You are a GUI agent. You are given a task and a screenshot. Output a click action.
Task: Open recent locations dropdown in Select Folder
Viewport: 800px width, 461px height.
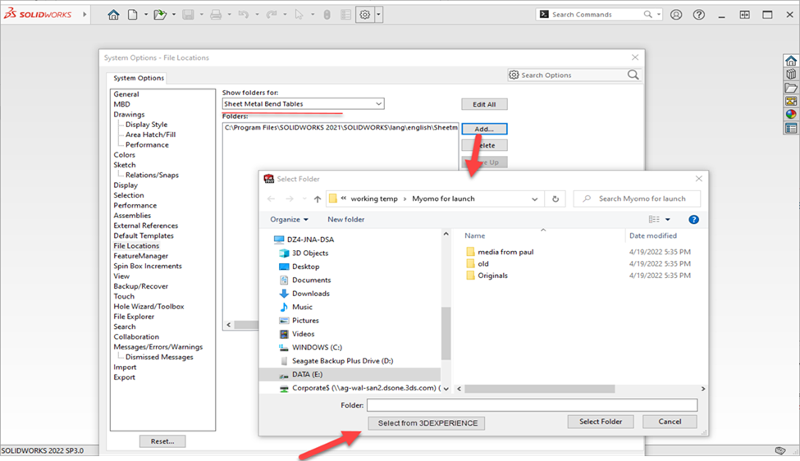304,199
